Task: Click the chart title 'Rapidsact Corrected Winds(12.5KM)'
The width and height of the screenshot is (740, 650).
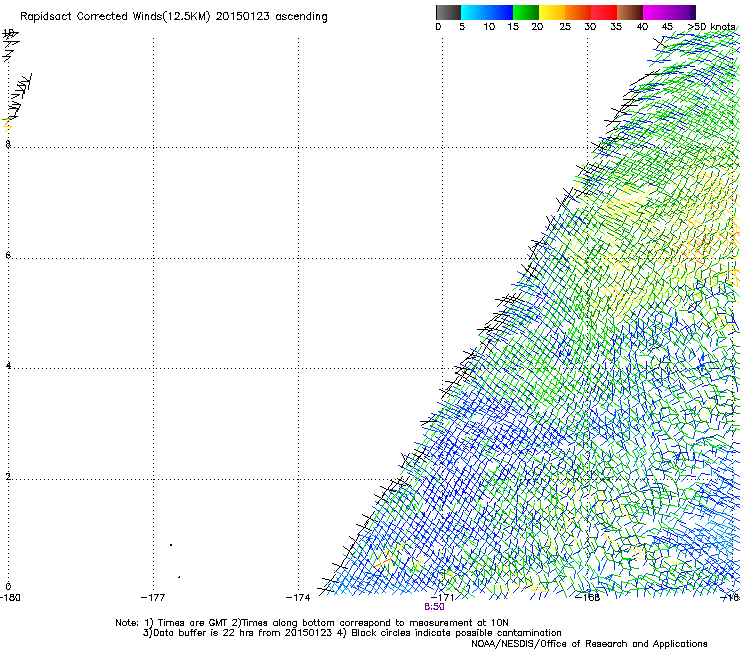Action: click(x=115, y=17)
